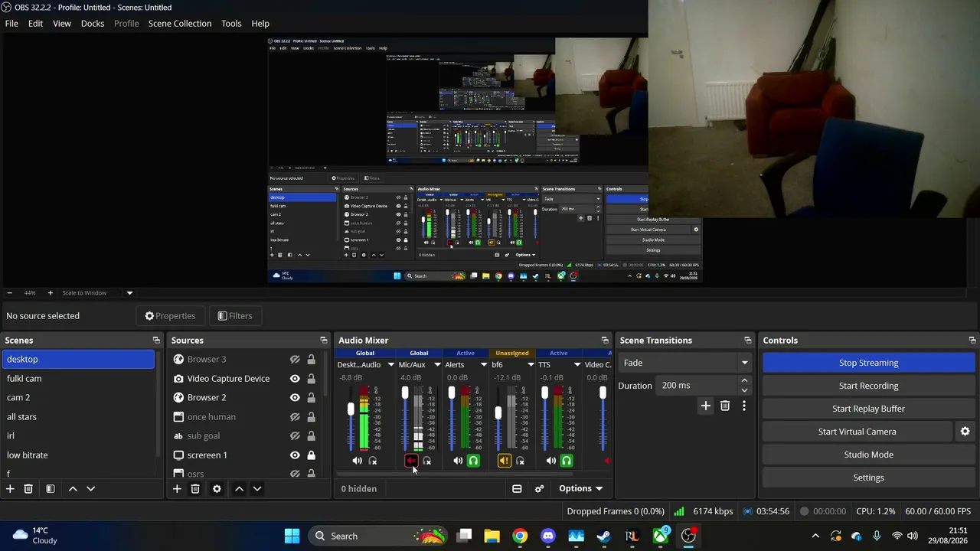980x551 pixels.
Task: Move scene down in Scenes list
Action: (x=90, y=488)
